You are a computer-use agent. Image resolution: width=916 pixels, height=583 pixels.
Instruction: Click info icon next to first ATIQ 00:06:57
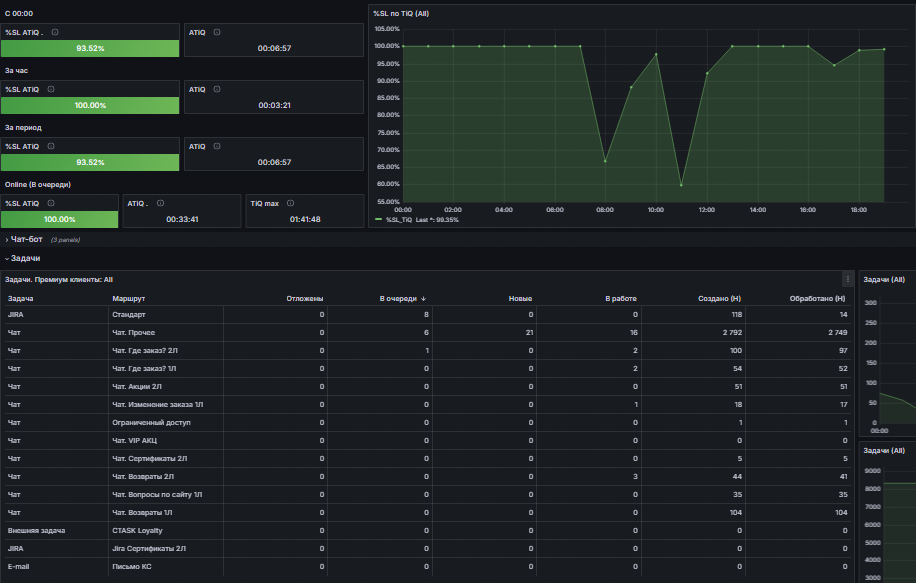point(217,32)
